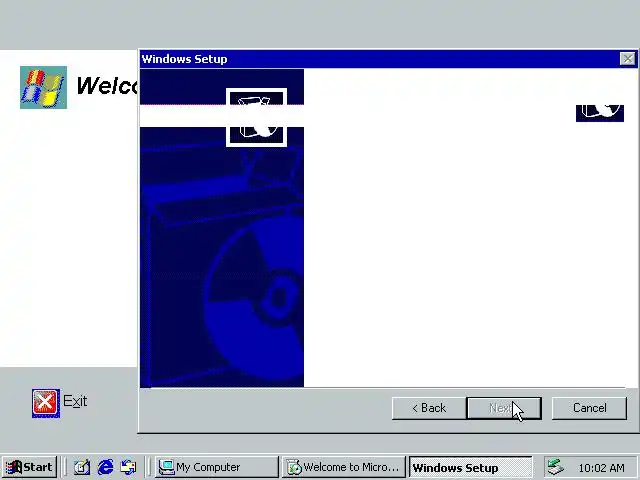
Task: Launch Internet Explorer from quick launch
Action: tap(105, 467)
